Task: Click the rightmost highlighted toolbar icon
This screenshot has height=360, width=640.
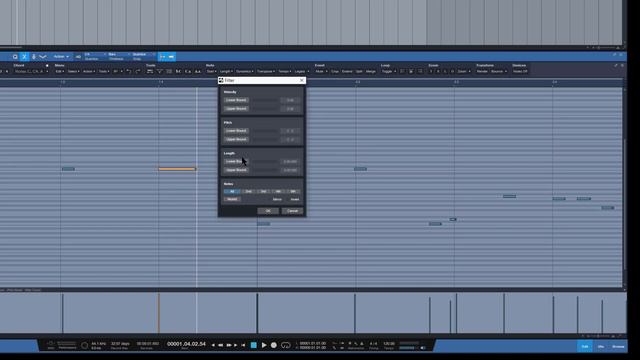Action: tap(171, 57)
